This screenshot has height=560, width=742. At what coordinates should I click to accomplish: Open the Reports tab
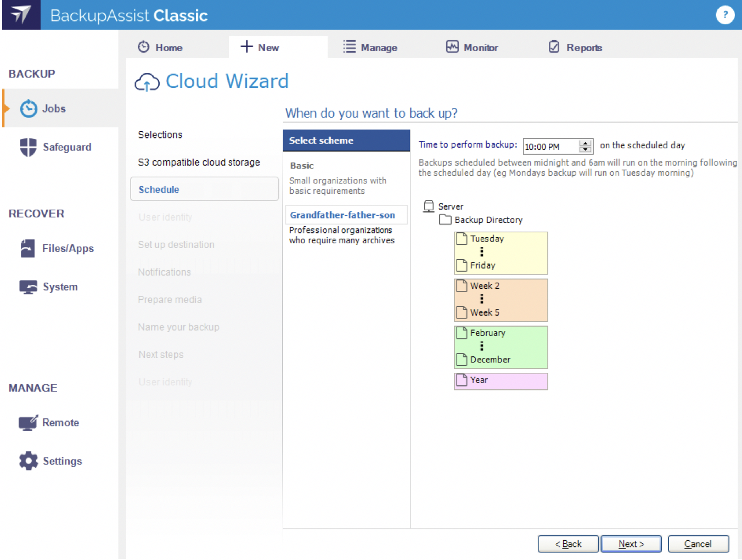point(575,47)
